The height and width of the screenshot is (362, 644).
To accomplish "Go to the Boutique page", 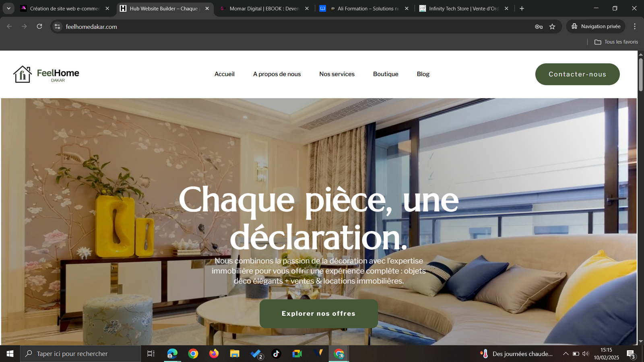I will (386, 74).
